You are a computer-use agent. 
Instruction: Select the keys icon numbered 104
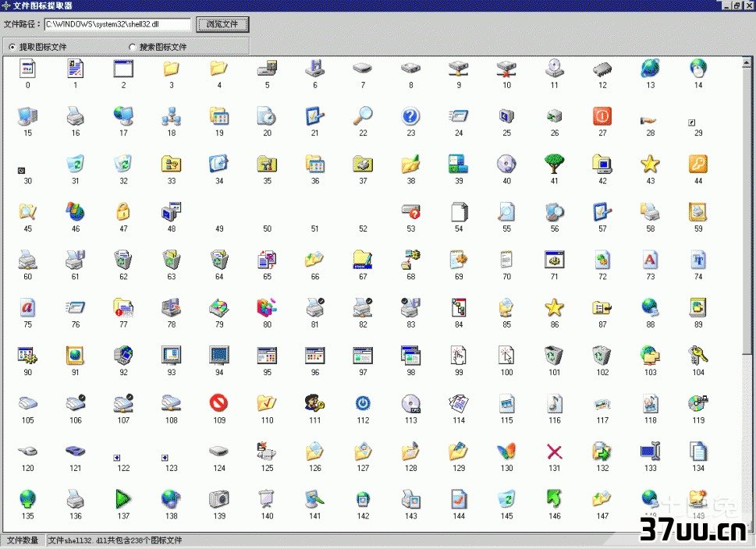(698, 356)
